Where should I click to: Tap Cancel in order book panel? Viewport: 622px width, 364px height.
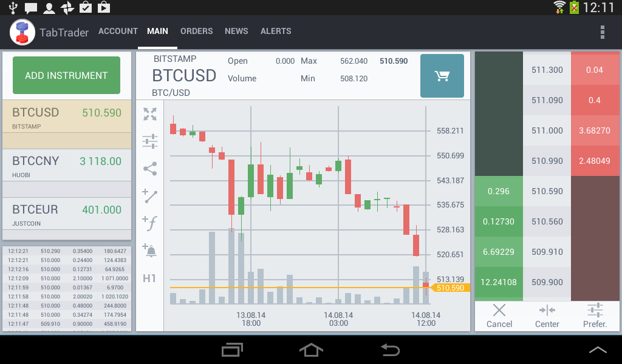pyautogui.click(x=499, y=316)
